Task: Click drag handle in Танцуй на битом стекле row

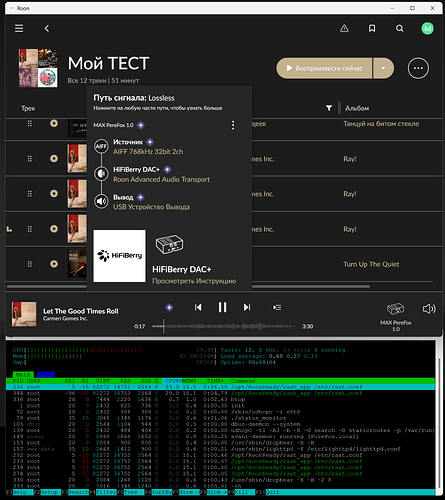Action: (x=30, y=123)
